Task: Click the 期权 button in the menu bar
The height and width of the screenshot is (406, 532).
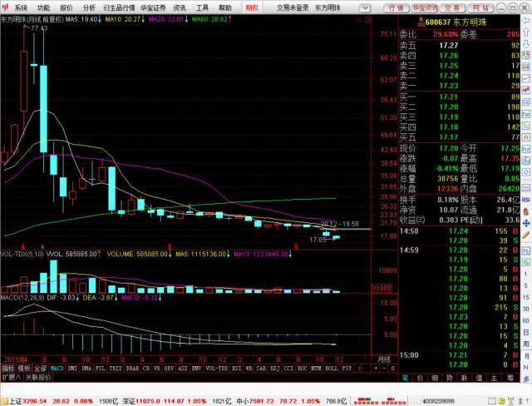Action: click(252, 7)
